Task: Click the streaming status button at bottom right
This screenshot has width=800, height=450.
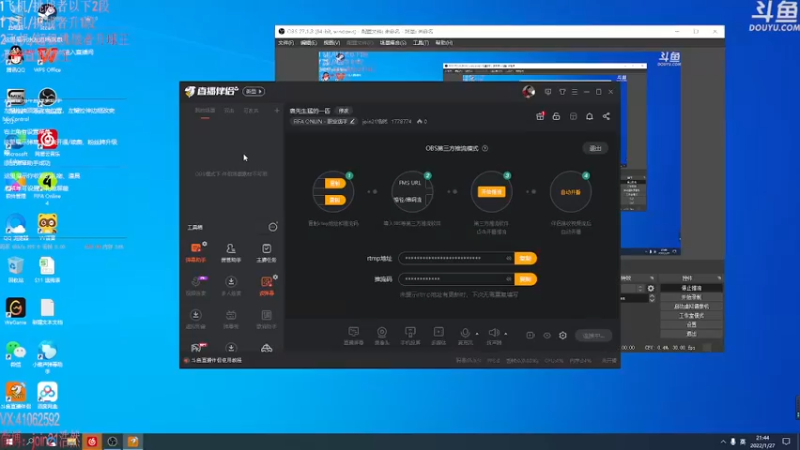Action: coord(593,336)
